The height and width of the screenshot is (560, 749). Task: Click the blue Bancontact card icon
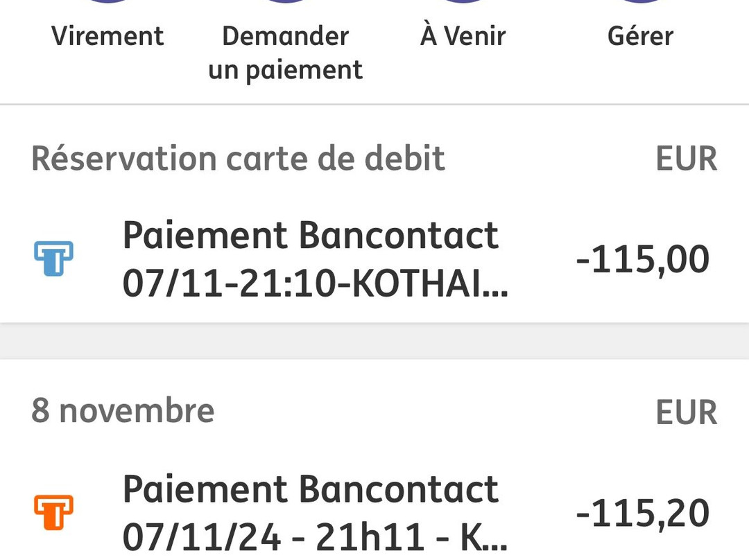point(53,259)
